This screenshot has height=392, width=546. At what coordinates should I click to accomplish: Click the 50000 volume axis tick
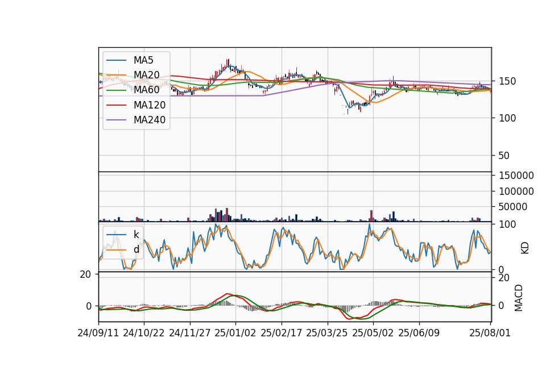513,207
